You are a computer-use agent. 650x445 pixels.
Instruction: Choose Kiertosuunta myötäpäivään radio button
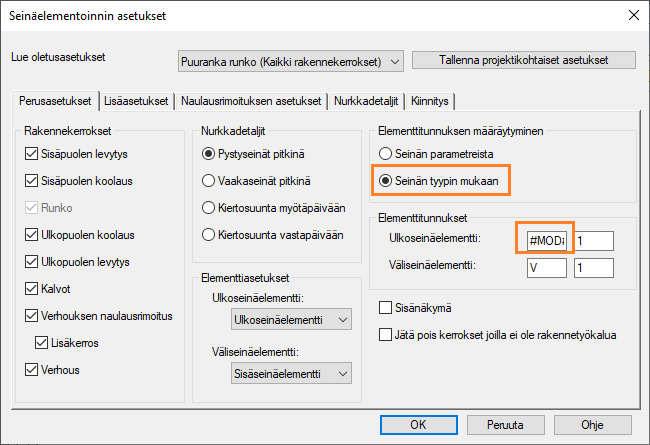pos(208,208)
